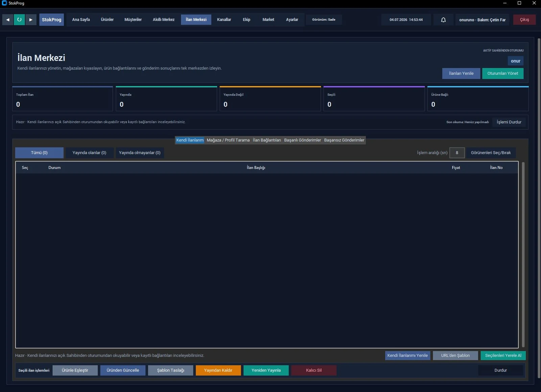Select the İlan Merkezi nav item
This screenshot has height=392, width=541.
196,20
